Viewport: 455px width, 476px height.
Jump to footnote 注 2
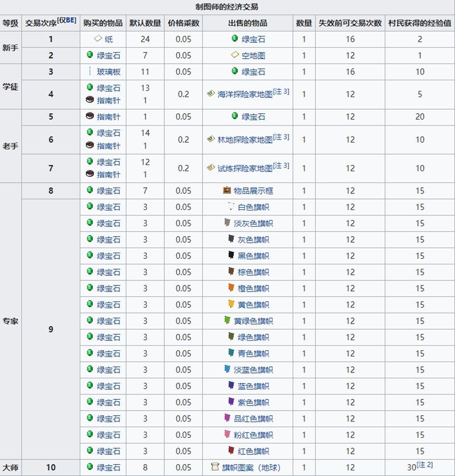point(424,465)
